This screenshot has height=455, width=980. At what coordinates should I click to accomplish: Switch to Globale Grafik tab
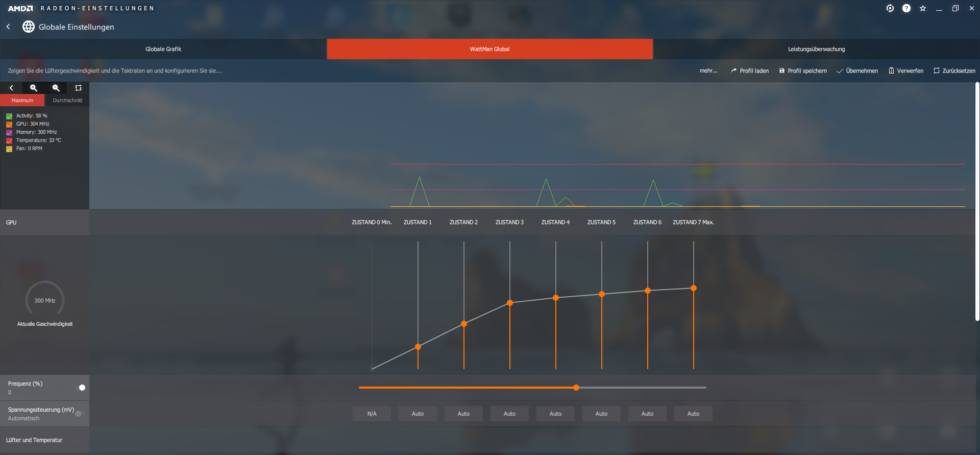pyautogui.click(x=163, y=49)
